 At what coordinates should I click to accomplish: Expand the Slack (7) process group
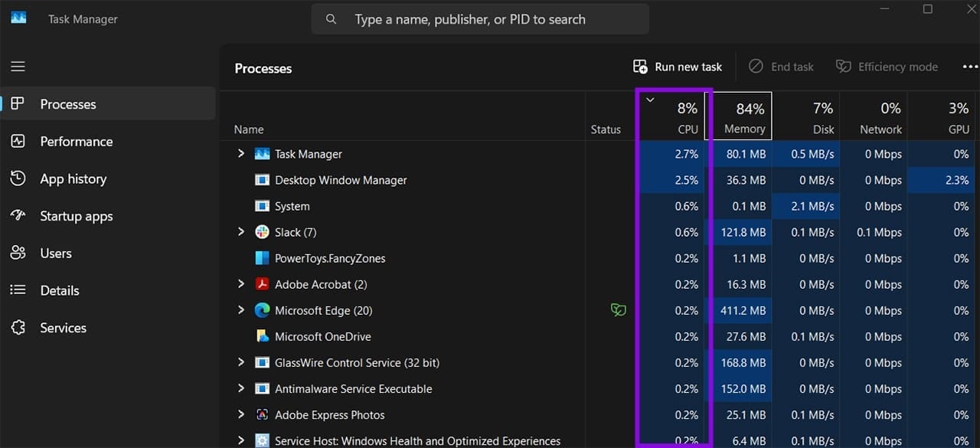(241, 231)
